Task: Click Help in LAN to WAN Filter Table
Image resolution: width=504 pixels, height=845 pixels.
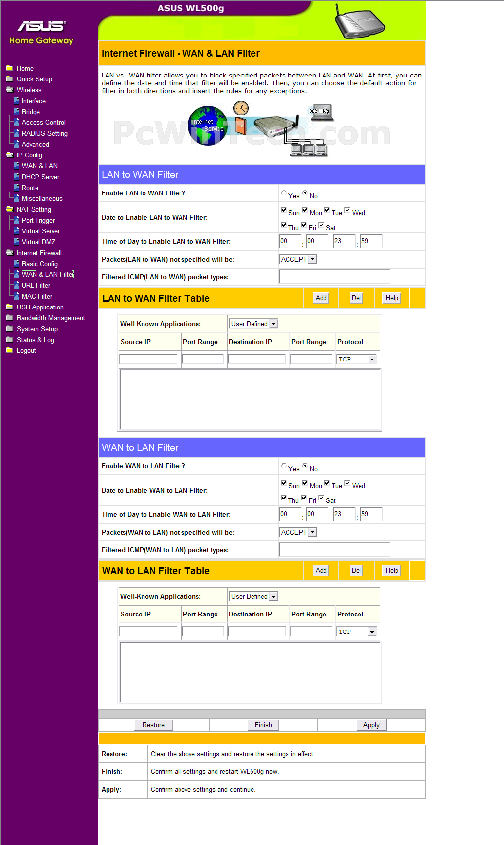Action: coord(392,298)
